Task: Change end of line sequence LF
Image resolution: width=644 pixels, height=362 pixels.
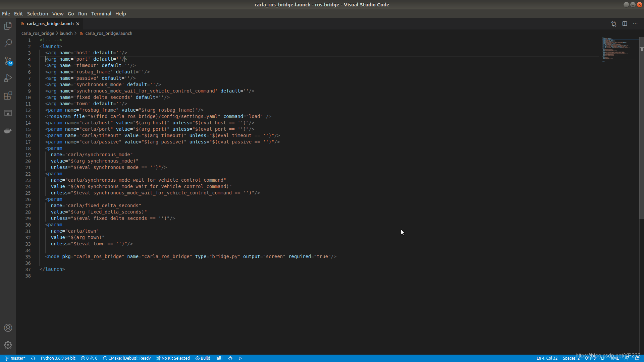Action: [x=603, y=358]
